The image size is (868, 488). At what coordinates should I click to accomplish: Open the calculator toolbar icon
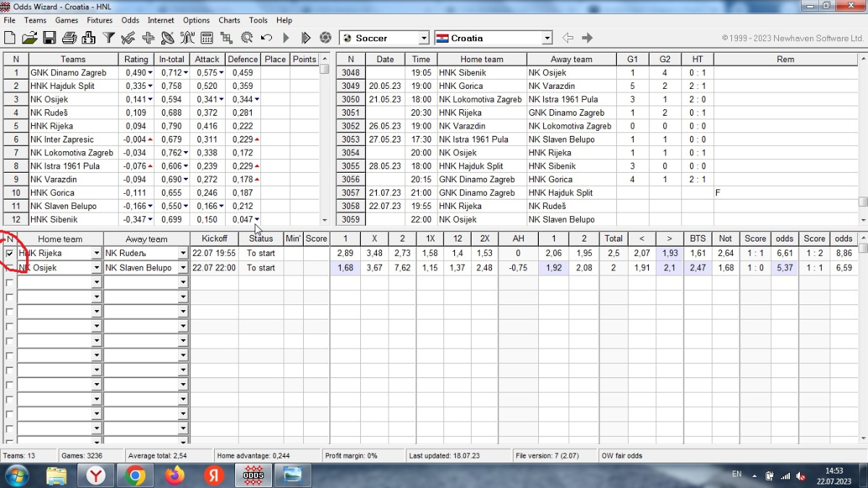point(207,38)
